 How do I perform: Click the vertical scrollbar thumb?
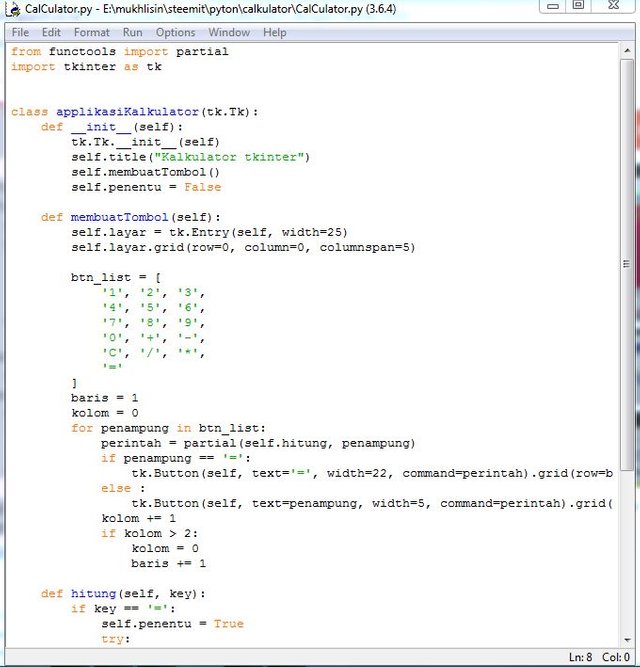click(x=627, y=265)
